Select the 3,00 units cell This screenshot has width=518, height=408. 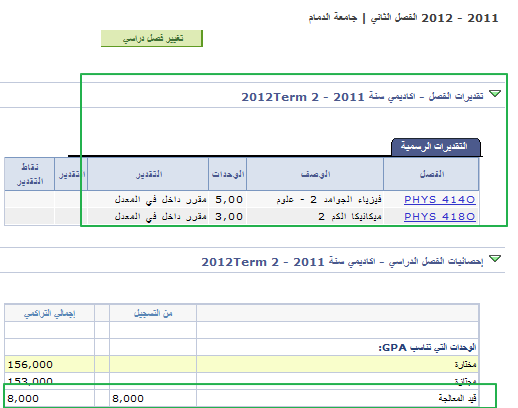point(228,217)
